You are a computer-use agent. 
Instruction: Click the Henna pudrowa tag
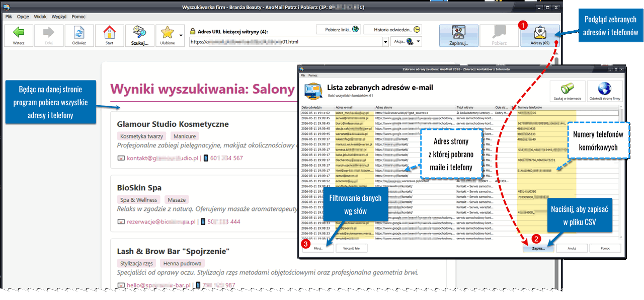pos(183,263)
